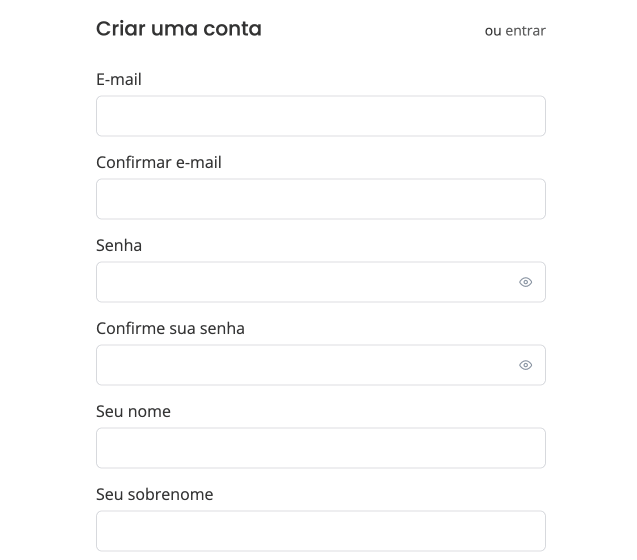
Task: Click the 'ou entrar' login link
Action: (515, 31)
